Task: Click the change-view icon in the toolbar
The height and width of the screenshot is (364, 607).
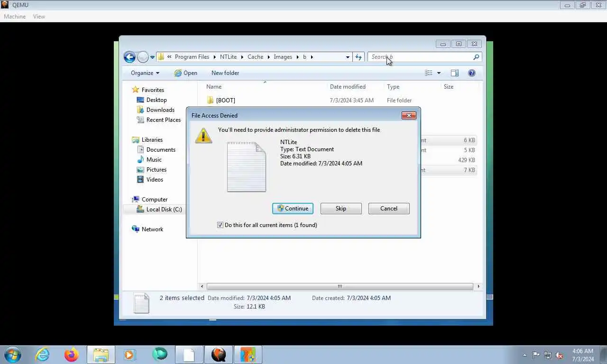Action: coord(429,73)
